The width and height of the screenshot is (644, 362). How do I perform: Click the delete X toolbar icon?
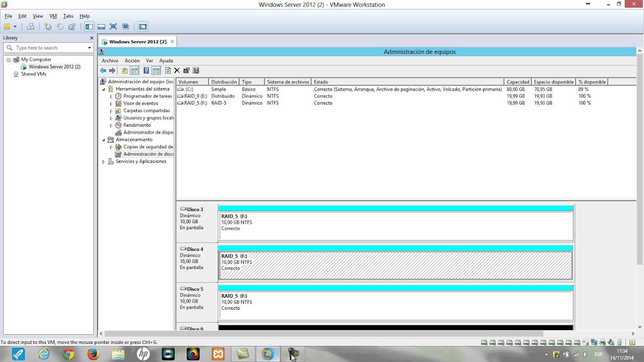pyautogui.click(x=177, y=71)
